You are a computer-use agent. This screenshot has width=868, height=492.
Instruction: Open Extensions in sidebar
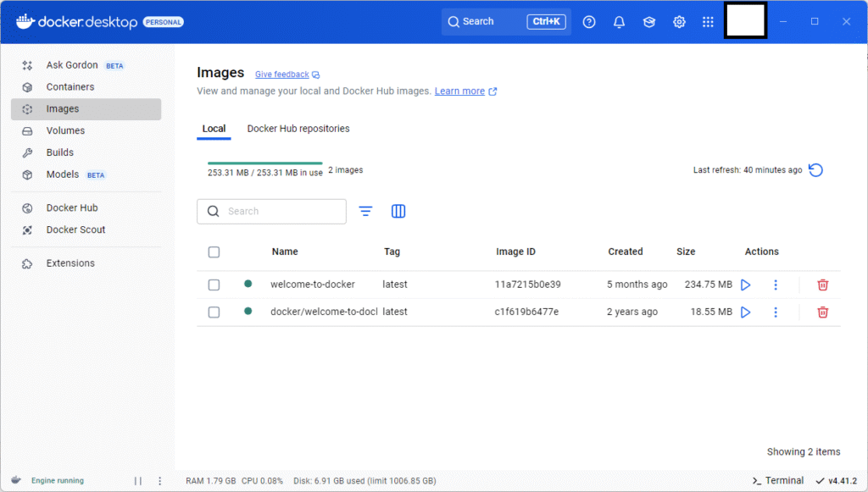[86, 263]
